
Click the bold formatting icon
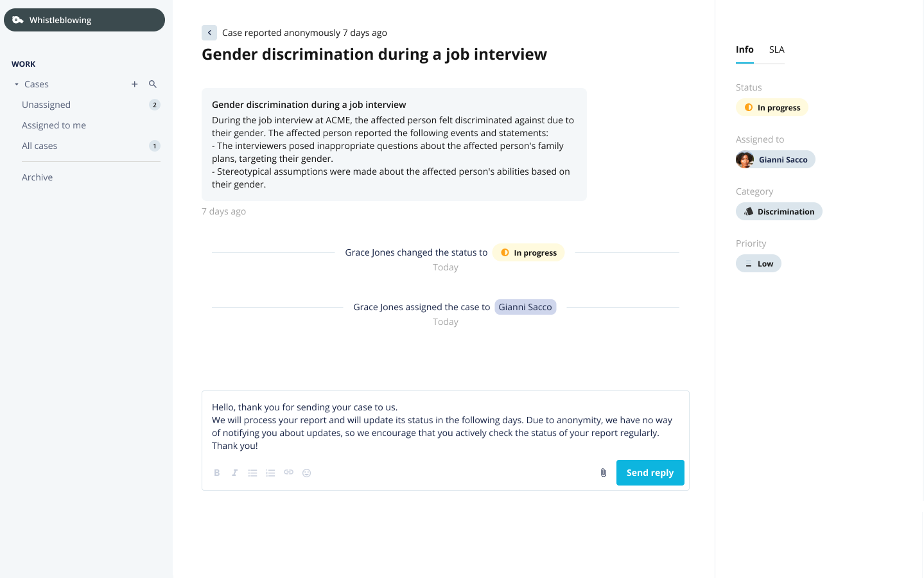click(217, 473)
